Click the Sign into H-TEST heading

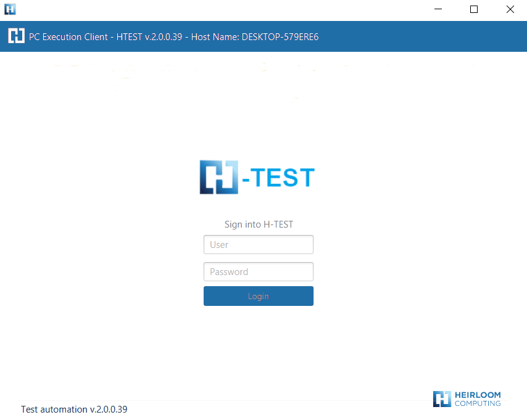click(x=259, y=224)
